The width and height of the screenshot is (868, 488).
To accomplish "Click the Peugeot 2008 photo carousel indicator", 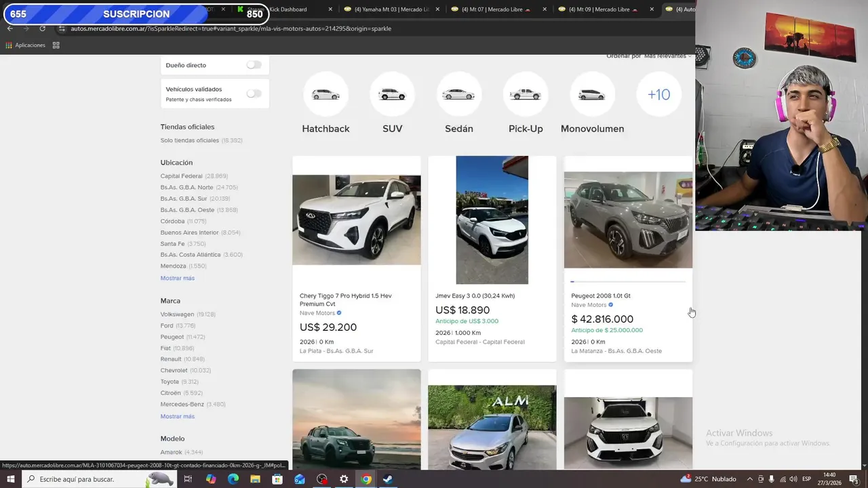I will coord(628,281).
